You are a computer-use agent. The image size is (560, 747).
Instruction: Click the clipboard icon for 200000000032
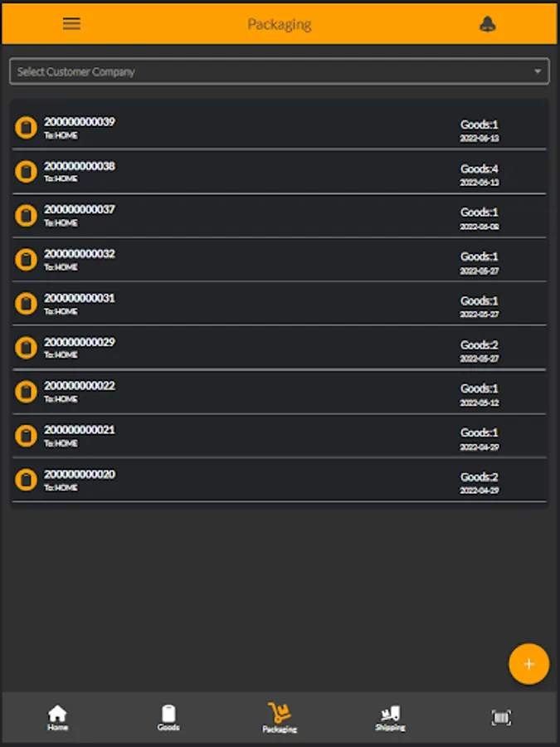[x=27, y=260]
